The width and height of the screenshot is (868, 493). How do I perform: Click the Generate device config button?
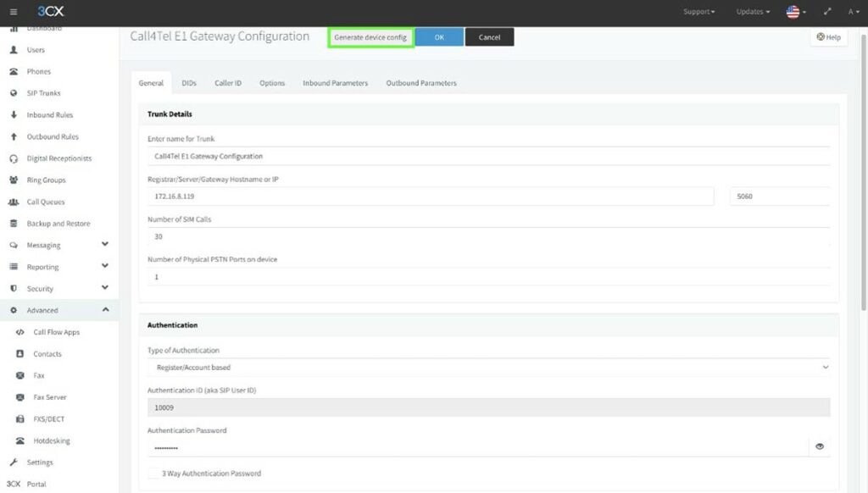[x=370, y=37]
